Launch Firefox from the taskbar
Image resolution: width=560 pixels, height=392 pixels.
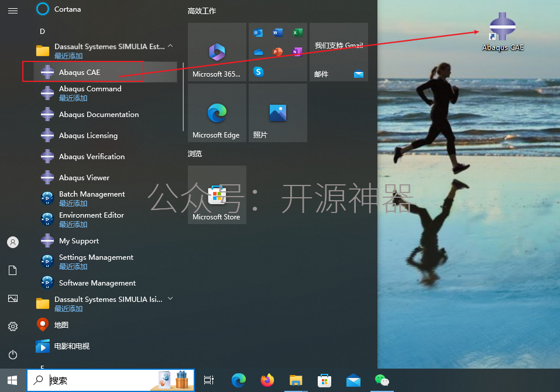point(267,380)
